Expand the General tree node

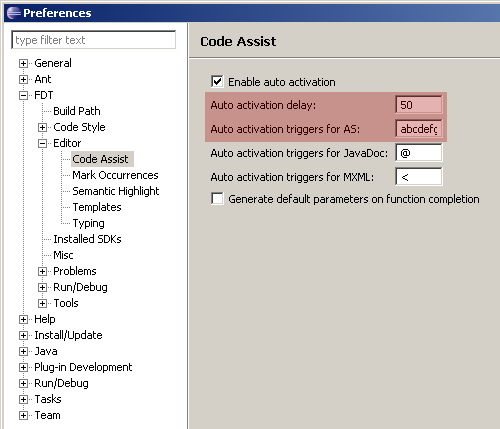pyautogui.click(x=23, y=63)
